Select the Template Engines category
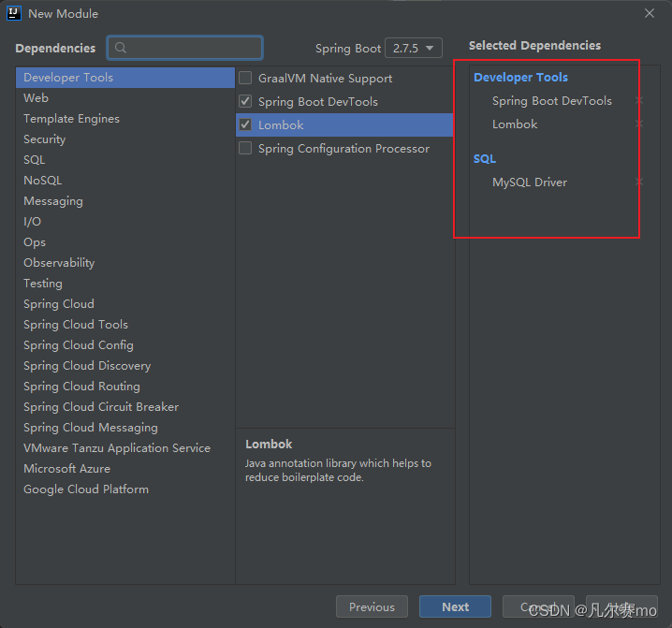Image resolution: width=672 pixels, height=628 pixels. 125,119
